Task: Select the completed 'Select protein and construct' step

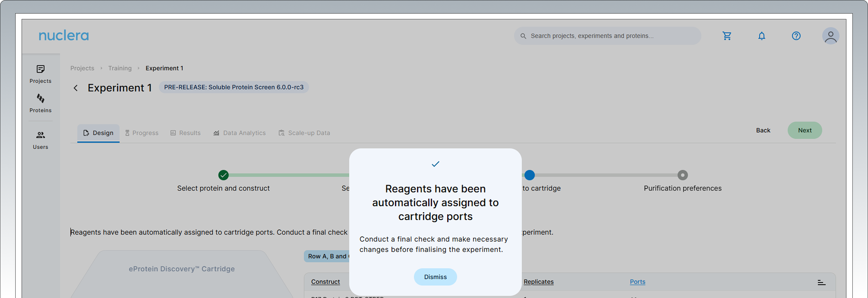Action: coord(223,175)
